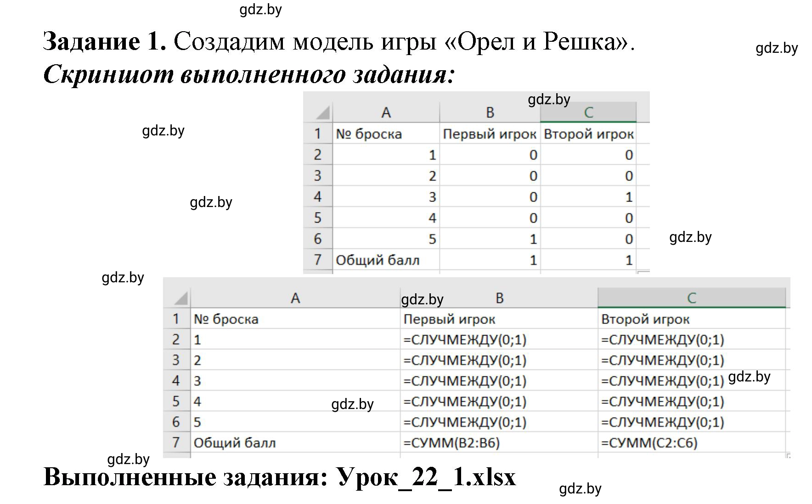Select the =СУММ(B2:B6) formula cell
Viewport: 812px width, 504px height.
click(x=499, y=442)
